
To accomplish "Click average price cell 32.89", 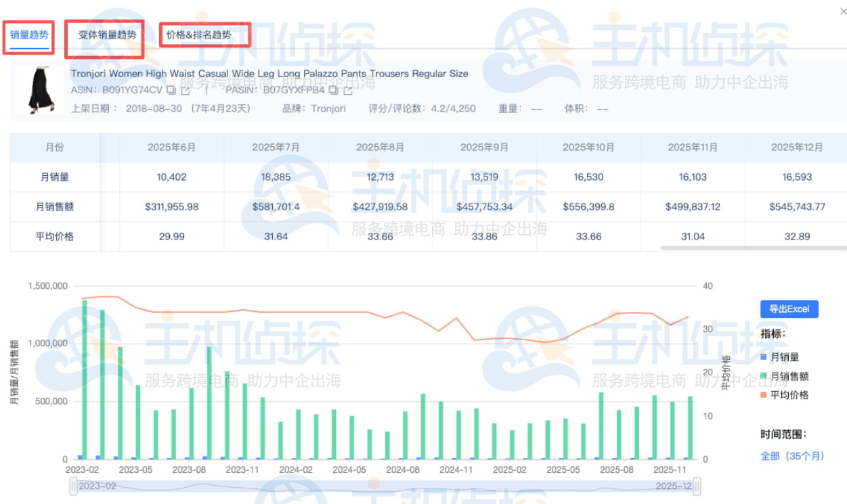I will (798, 237).
